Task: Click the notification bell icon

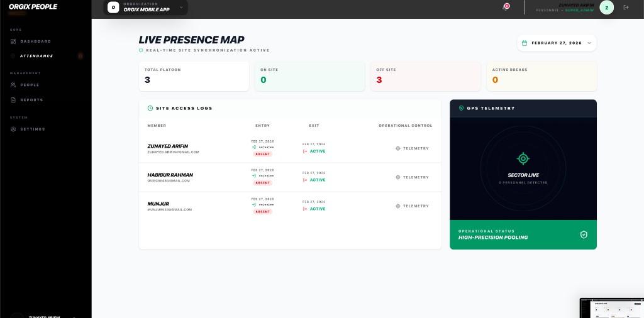Action: tap(506, 7)
